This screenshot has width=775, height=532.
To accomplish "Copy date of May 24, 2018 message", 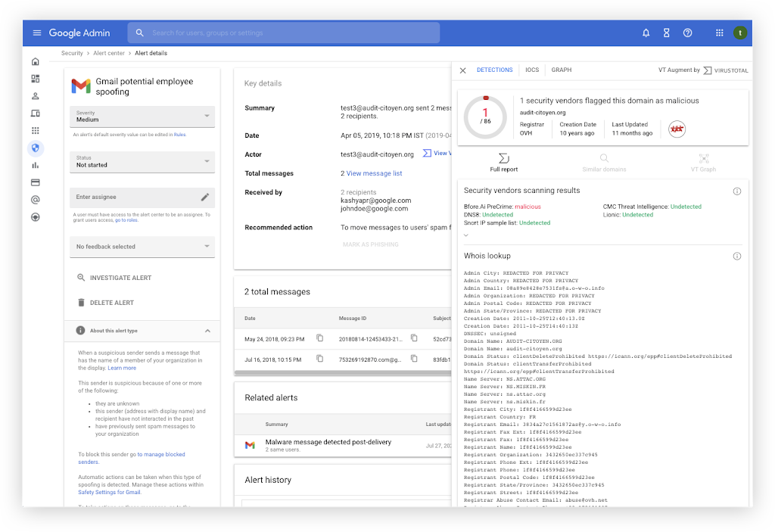I will click(x=320, y=338).
